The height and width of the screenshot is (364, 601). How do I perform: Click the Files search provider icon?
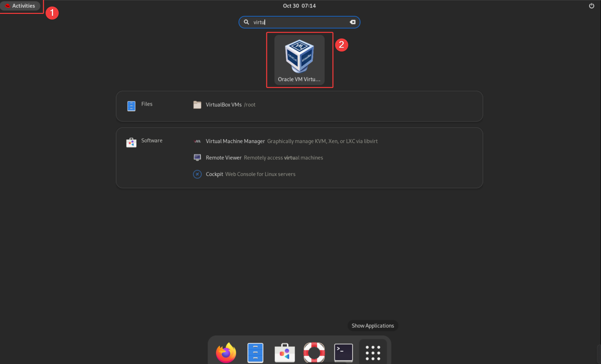tap(131, 106)
